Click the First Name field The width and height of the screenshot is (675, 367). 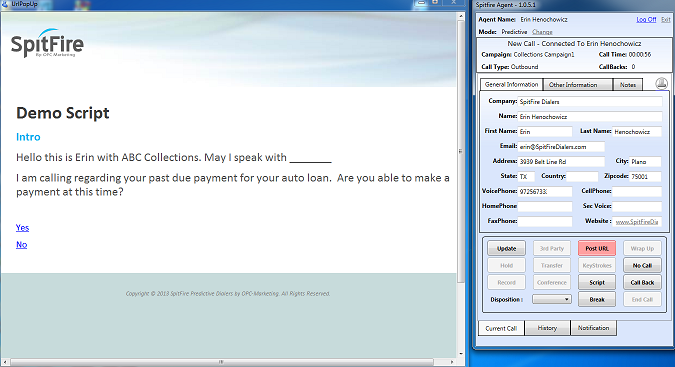click(x=545, y=132)
